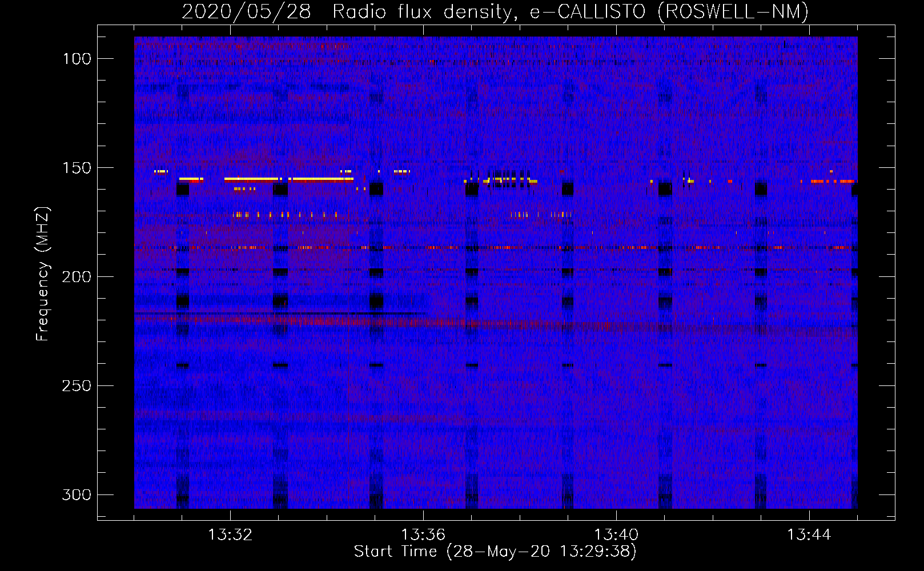Viewport: 924px width, 571px height.
Task: Click the 13:44 time tick label
Action: point(809,535)
